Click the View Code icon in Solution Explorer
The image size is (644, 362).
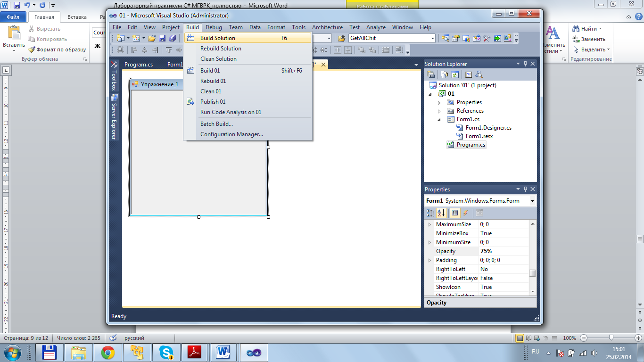(x=469, y=74)
